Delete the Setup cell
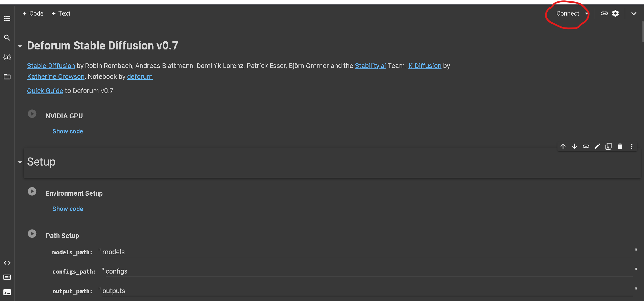The height and width of the screenshot is (301, 644). click(x=620, y=146)
